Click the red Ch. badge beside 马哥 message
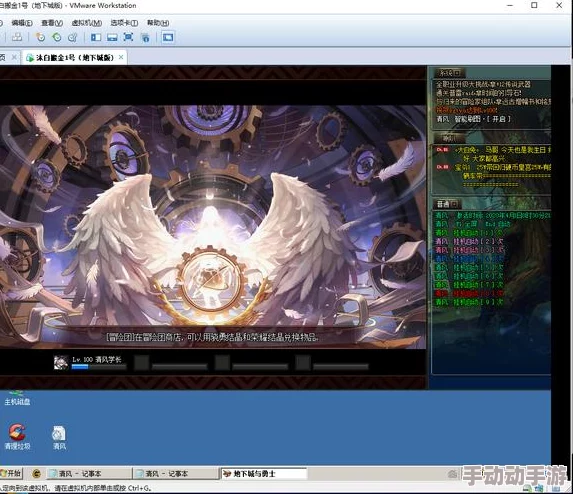 click(x=443, y=150)
